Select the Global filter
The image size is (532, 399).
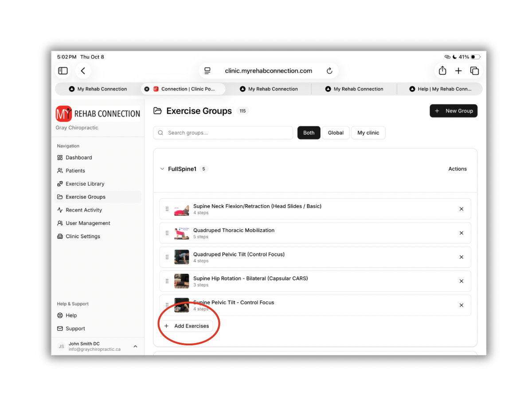336,133
